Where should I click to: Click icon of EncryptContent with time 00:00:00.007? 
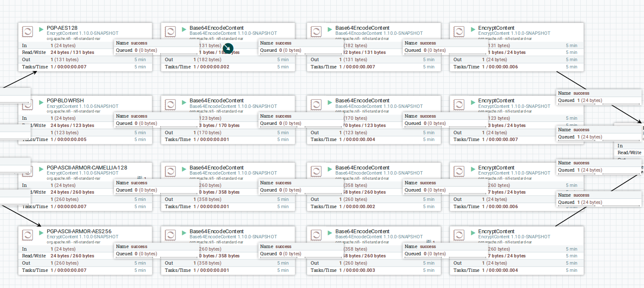click(459, 104)
